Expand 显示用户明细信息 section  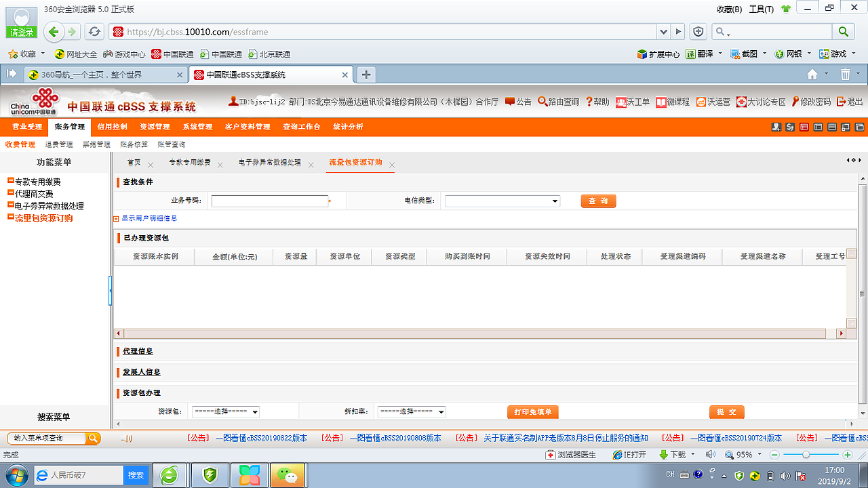(146, 218)
